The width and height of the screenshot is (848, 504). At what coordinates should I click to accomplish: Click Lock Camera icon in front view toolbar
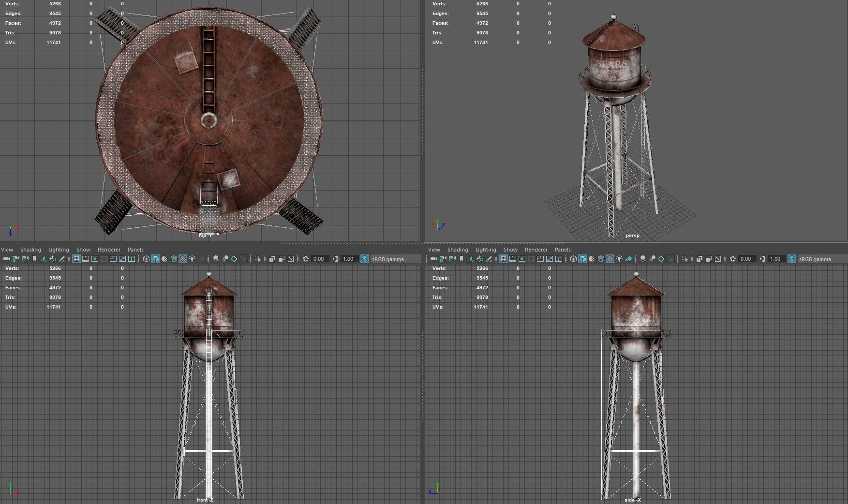15,259
